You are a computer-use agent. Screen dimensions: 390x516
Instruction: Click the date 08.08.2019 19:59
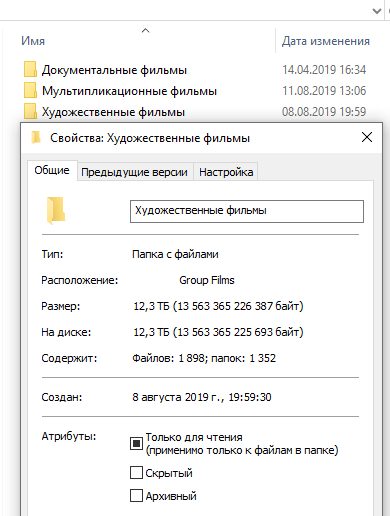point(324,112)
